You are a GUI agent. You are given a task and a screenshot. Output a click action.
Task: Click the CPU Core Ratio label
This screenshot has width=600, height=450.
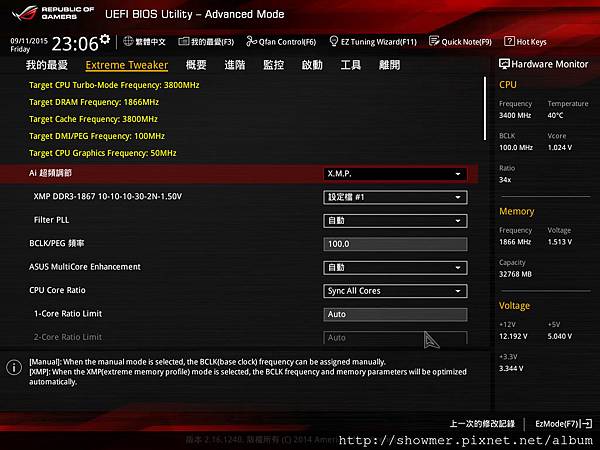[x=57, y=290]
